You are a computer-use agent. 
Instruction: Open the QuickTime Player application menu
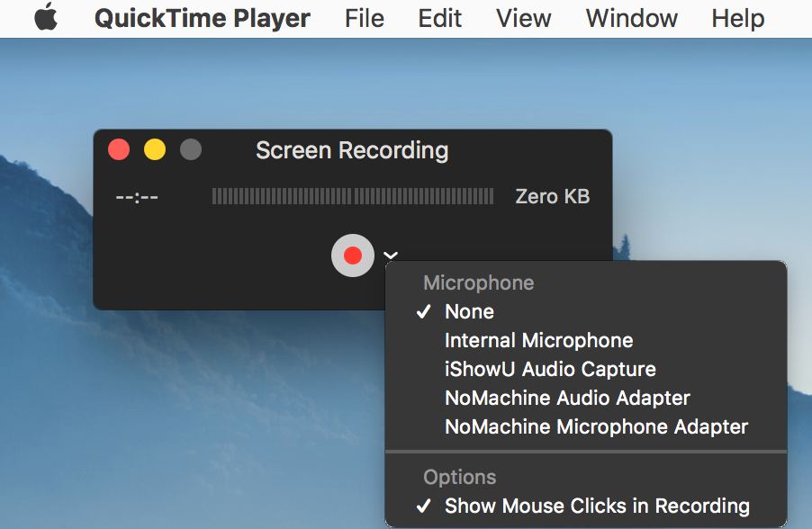202,19
